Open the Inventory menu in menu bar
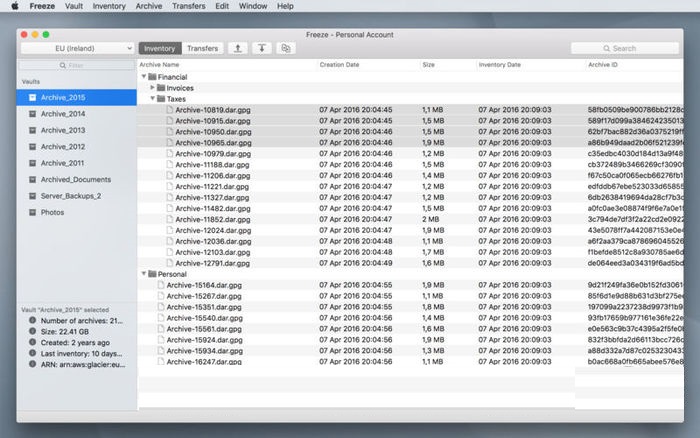Image resolution: width=700 pixels, height=438 pixels. [x=109, y=6]
